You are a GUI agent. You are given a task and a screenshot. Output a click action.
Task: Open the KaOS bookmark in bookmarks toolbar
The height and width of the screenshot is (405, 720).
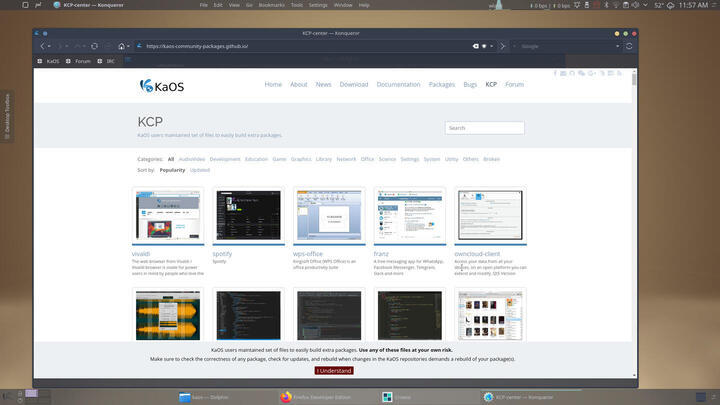tap(49, 61)
